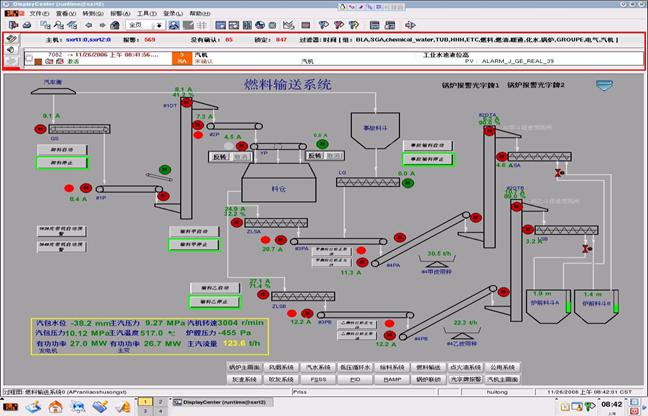Click the trend chart icon in toolbar
This screenshot has width=648, height=416.
pos(288,25)
